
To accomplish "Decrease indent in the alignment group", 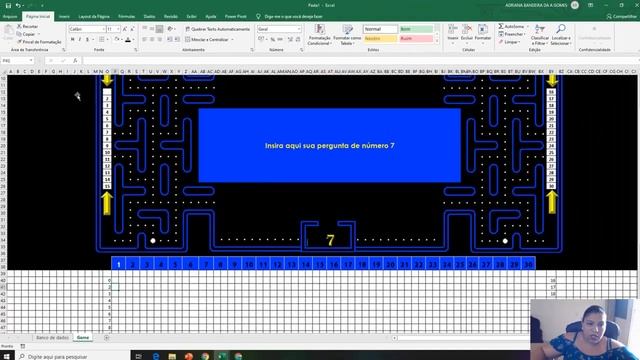I will 170,40.
